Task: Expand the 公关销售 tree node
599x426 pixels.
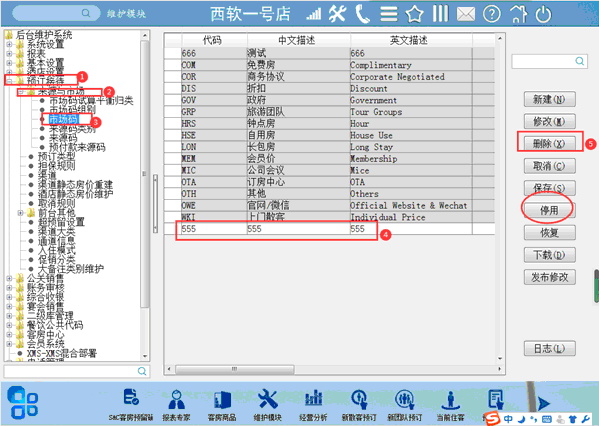Action: (9, 279)
